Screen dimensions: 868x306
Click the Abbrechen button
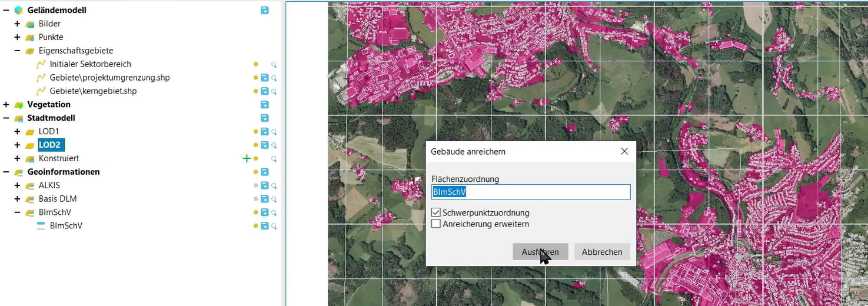point(601,252)
